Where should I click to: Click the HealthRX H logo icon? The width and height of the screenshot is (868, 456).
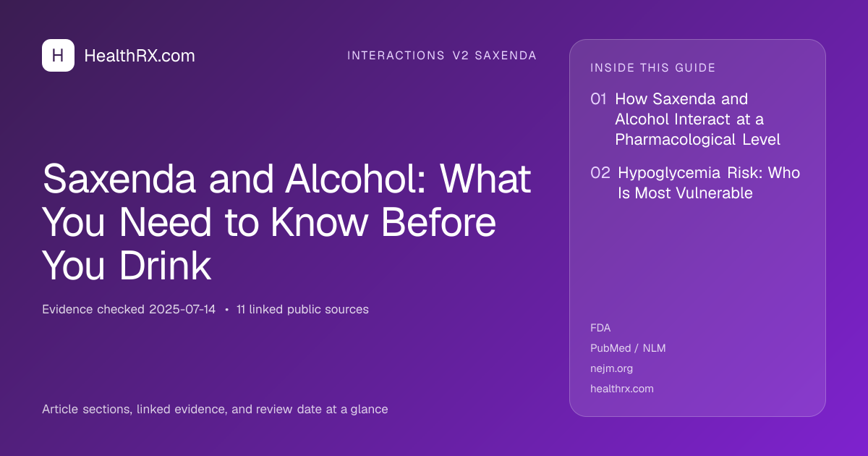click(58, 55)
